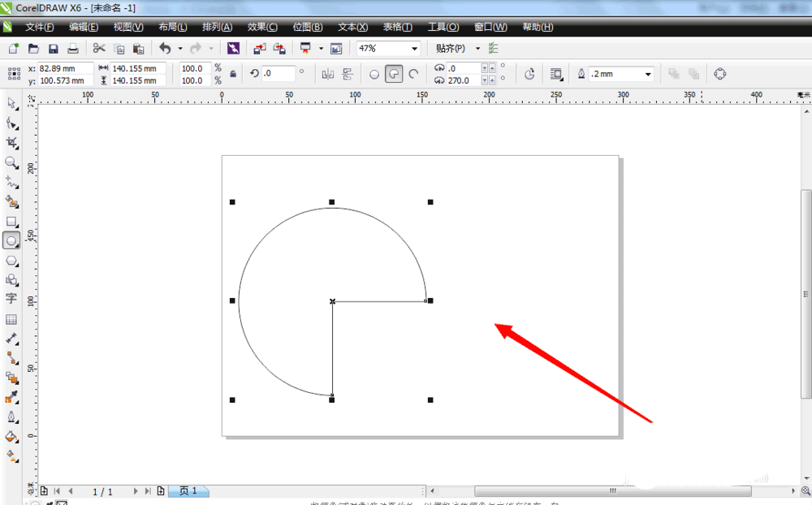812x505 pixels.
Task: Toggle the lock ratio padlock
Action: [x=233, y=74]
